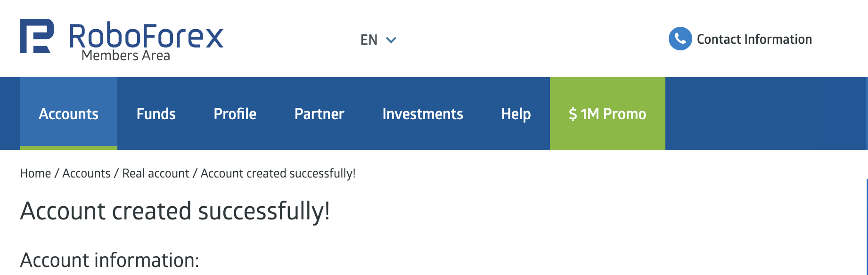Switch to the Partner section

(319, 114)
